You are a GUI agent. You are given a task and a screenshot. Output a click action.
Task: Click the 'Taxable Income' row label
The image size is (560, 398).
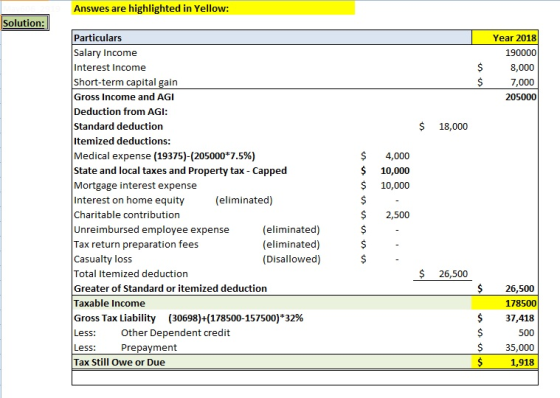click(109, 303)
